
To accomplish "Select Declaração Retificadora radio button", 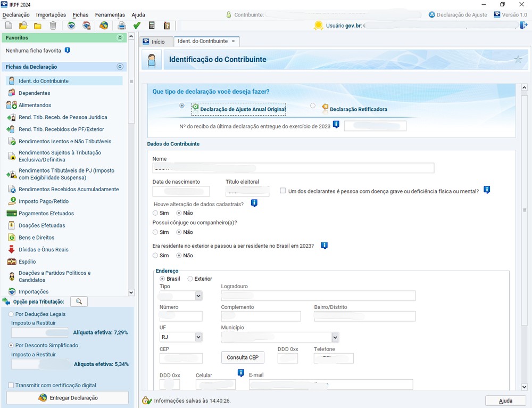I will 313,106.
